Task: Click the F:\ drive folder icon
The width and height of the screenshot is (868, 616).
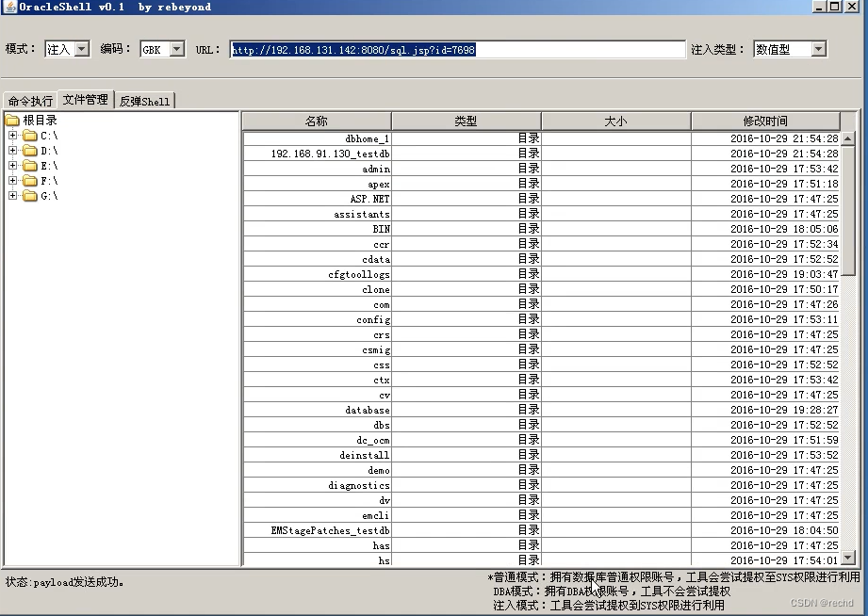Action: click(30, 180)
